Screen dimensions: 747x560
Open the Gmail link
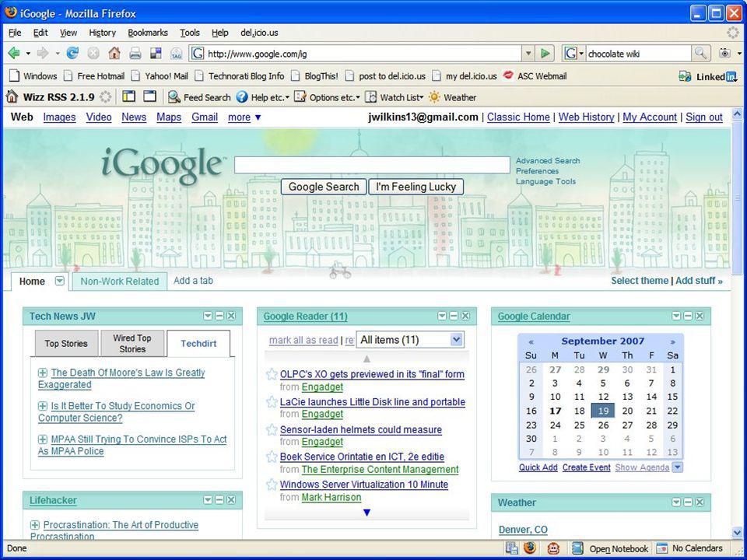[205, 117]
